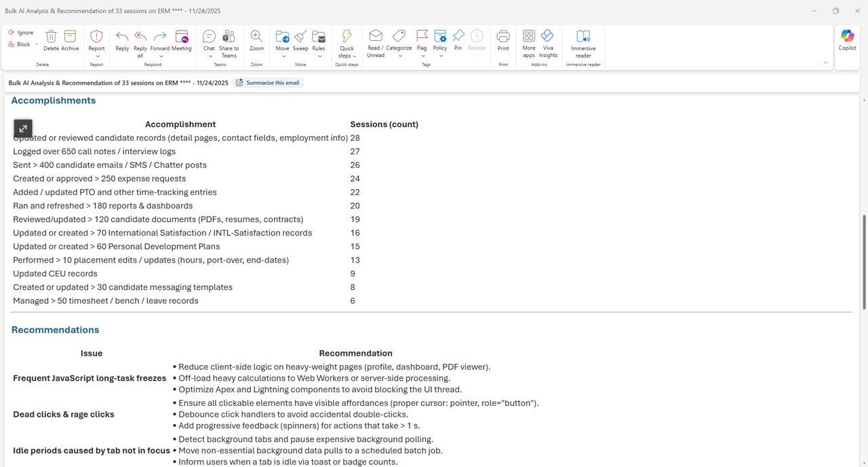Click 'Updated CEU records' text
Viewport: 868px width, 467px height.
55,274
